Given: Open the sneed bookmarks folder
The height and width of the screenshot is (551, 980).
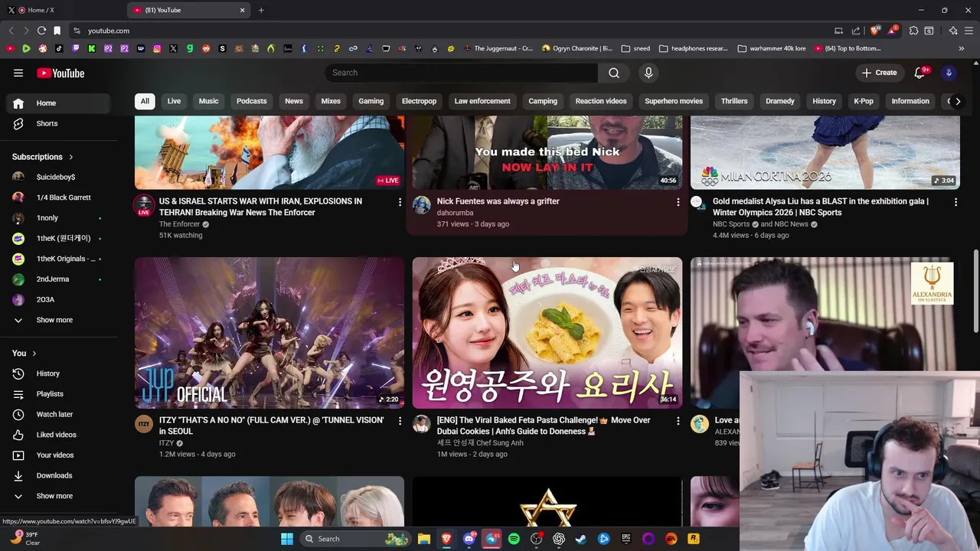Looking at the screenshot, I should (x=635, y=48).
